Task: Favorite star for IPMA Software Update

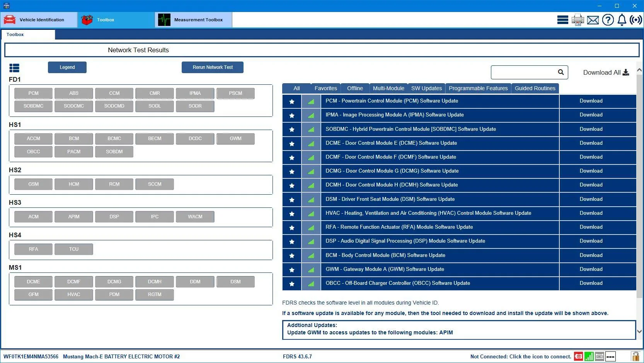Action: coord(292,115)
